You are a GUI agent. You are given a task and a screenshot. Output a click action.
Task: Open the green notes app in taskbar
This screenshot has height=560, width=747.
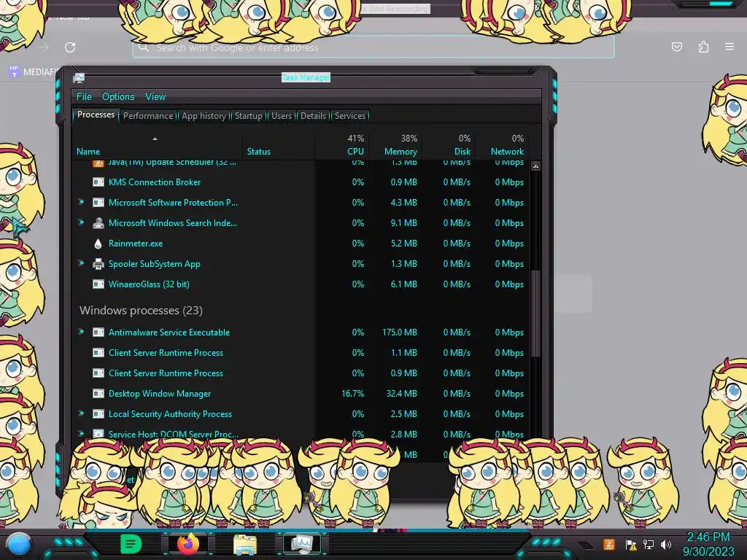131,544
